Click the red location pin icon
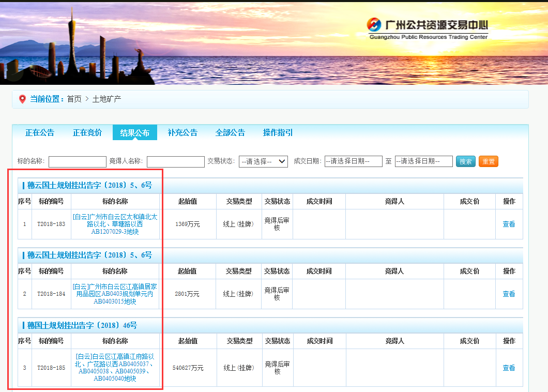Viewport: 548px width, 392px height. tap(22, 98)
